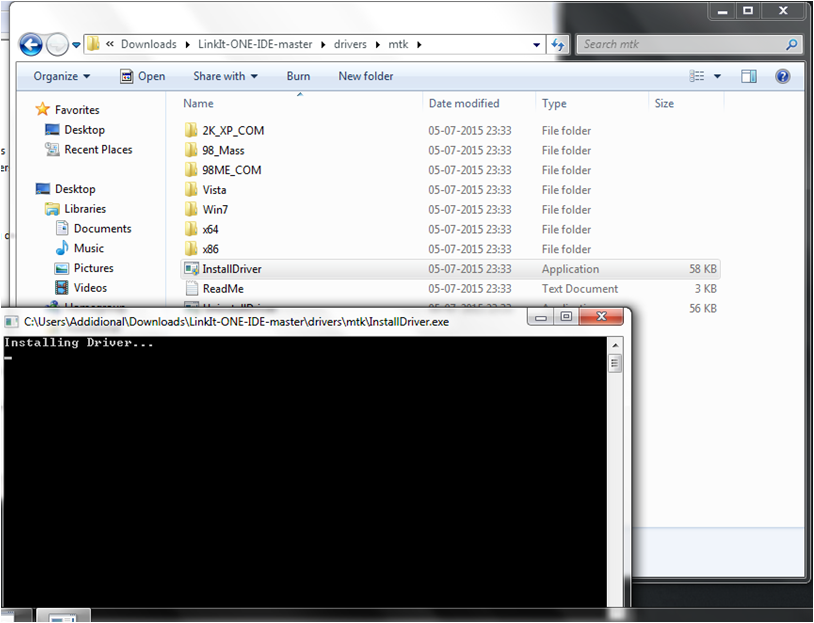Expand arrow after Downloads in breadcrumb

click(187, 45)
